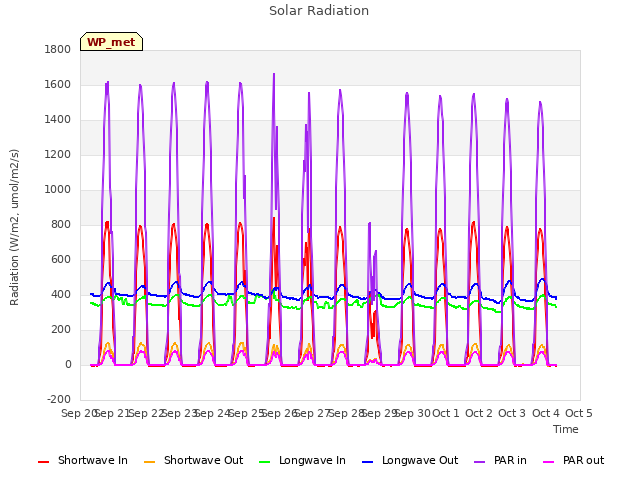Click the 200 y-axis tick label
This screenshot has height=480, width=640.
pos(61,330)
